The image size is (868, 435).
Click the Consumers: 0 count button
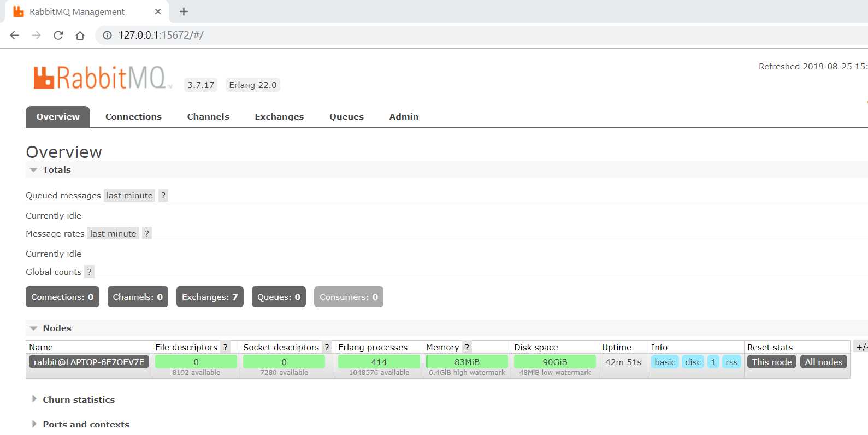coord(349,297)
